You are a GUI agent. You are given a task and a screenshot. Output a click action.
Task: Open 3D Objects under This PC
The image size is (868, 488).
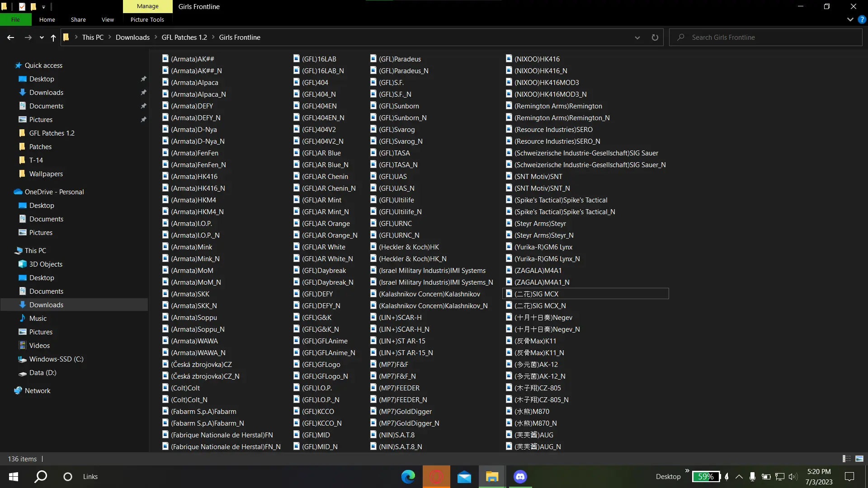pyautogui.click(x=46, y=264)
